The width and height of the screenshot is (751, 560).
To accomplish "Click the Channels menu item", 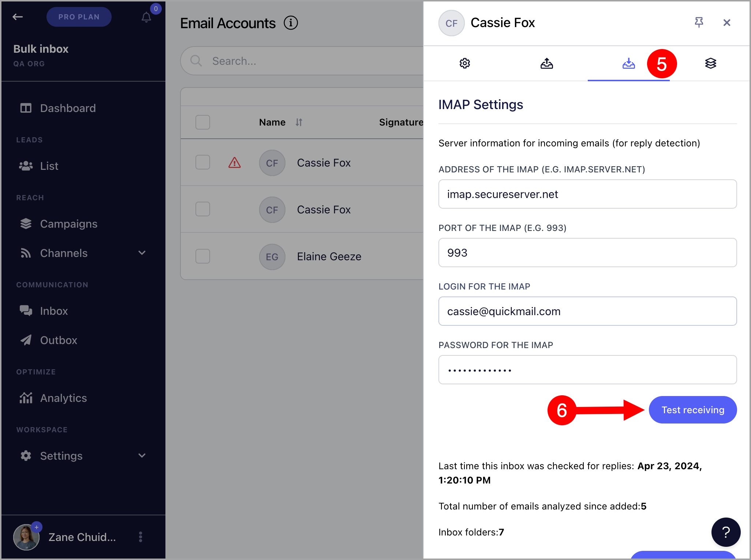I will click(64, 253).
